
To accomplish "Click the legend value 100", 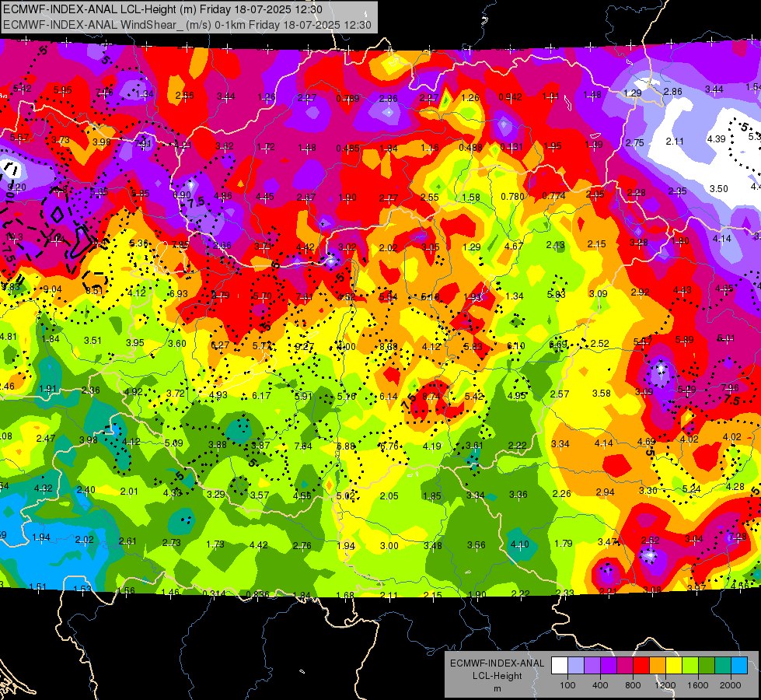I will [567, 685].
